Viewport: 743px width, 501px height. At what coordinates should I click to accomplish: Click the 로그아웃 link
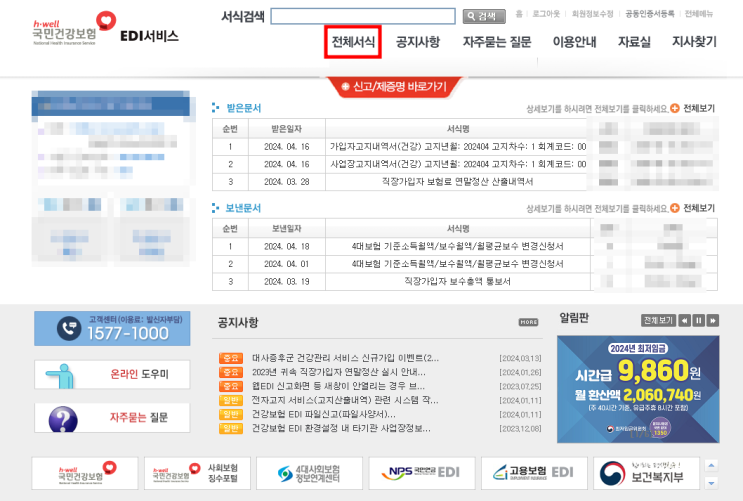pyautogui.click(x=546, y=14)
